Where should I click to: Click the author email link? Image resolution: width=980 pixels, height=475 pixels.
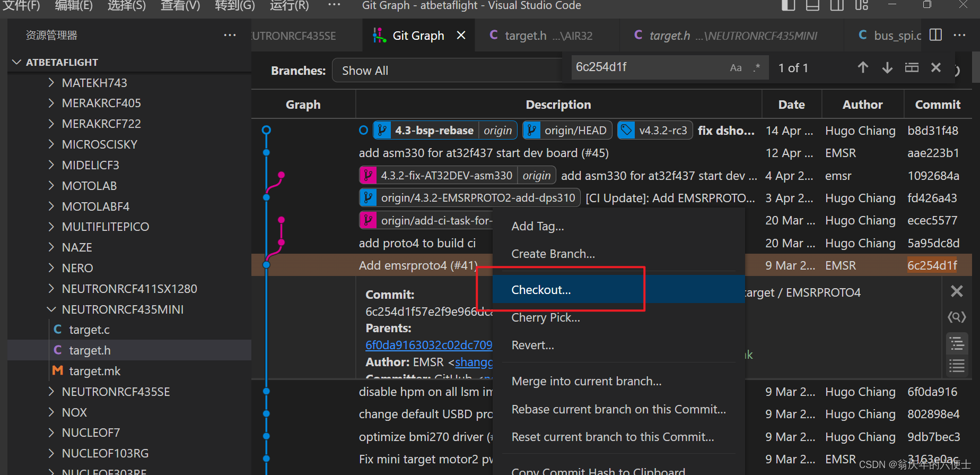[x=474, y=362]
